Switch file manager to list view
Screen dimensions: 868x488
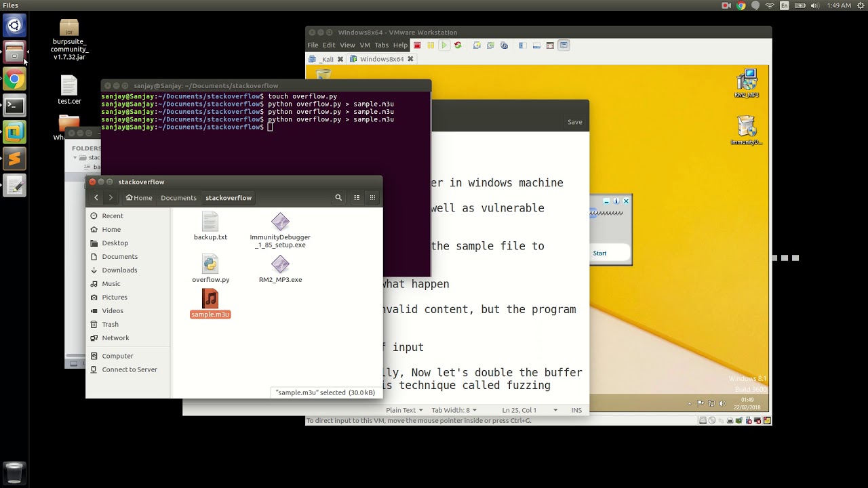click(357, 198)
